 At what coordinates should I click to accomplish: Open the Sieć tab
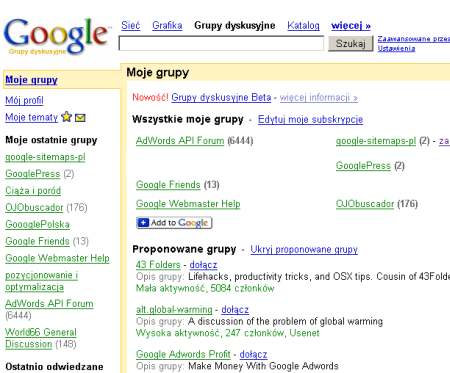pyautogui.click(x=131, y=26)
